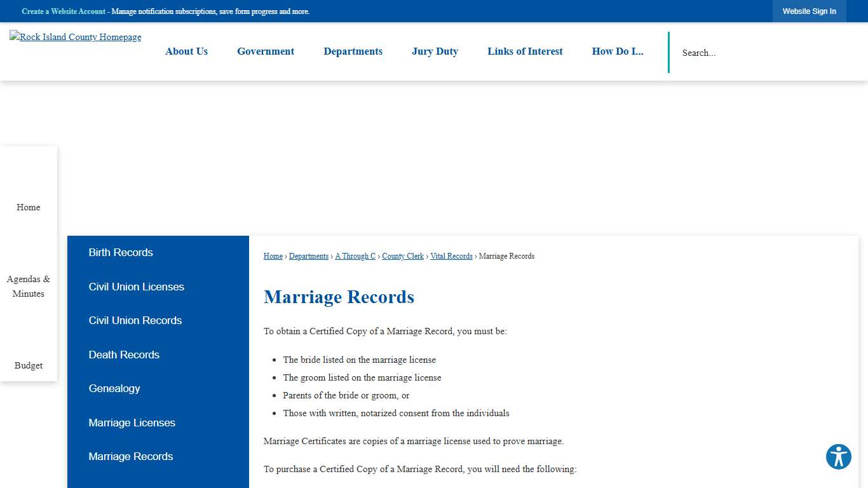Expand the Departments navigation dropdown
This screenshot has width=868, height=488.
click(x=353, y=51)
